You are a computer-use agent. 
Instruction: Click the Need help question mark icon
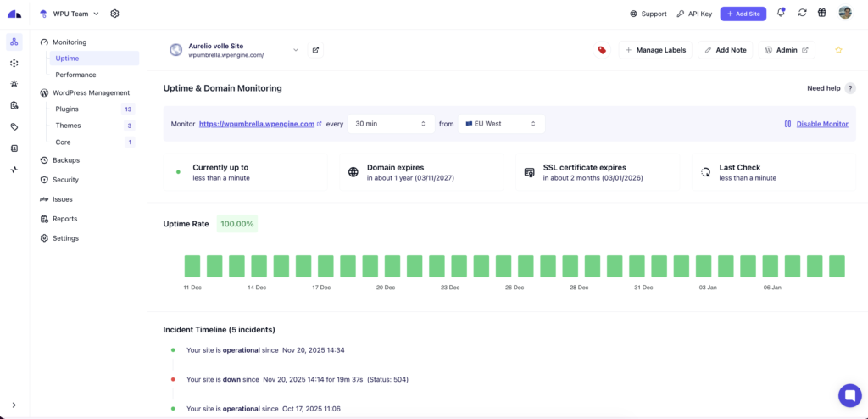(850, 88)
